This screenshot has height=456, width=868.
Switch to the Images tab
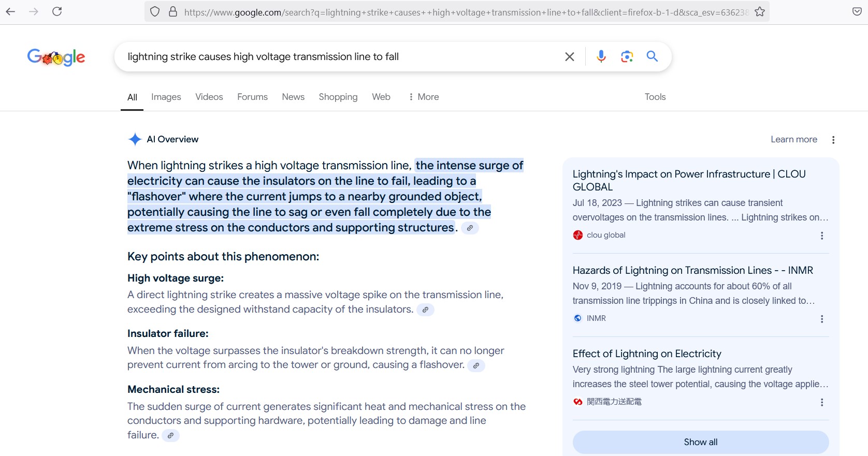(166, 97)
